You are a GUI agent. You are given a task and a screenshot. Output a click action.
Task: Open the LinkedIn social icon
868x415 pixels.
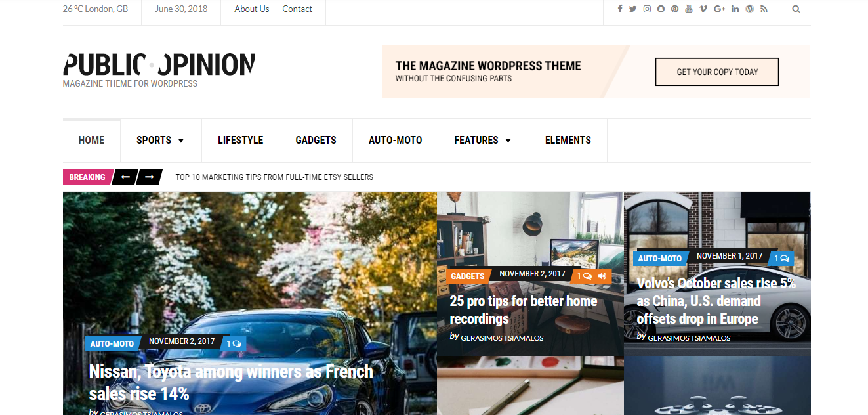coord(735,9)
